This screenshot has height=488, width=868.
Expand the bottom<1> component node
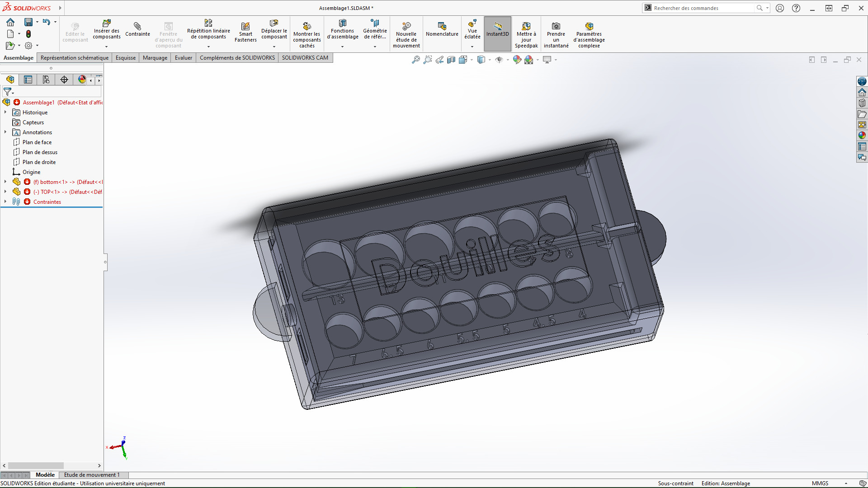5,182
